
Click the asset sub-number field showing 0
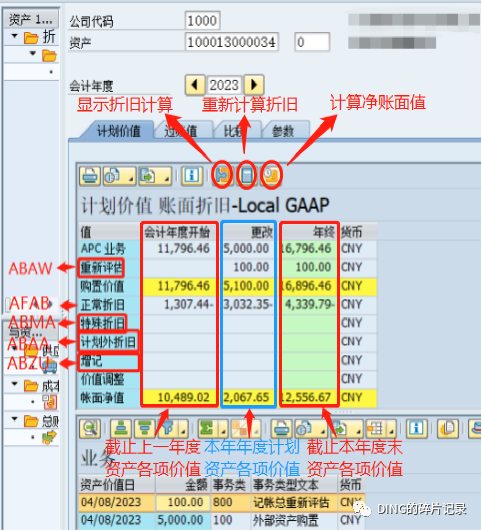coord(312,42)
